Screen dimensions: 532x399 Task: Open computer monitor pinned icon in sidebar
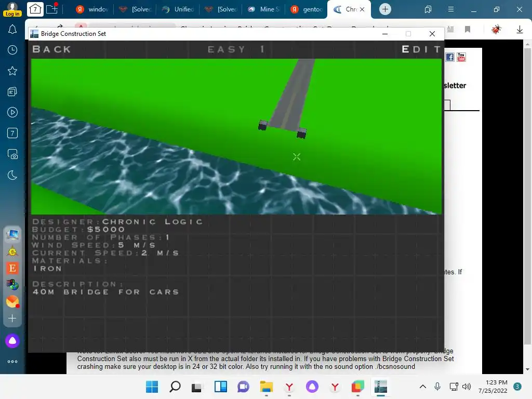(12, 234)
